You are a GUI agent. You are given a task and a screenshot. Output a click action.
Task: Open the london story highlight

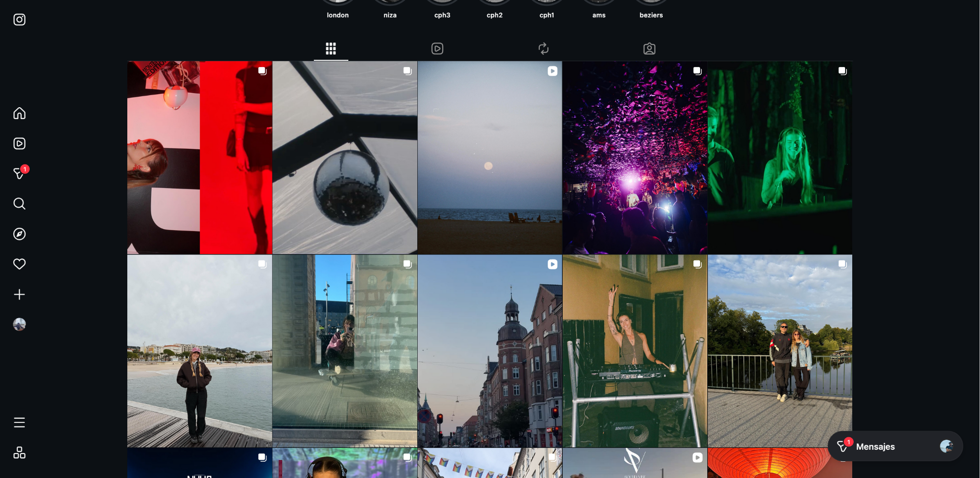coord(338,10)
